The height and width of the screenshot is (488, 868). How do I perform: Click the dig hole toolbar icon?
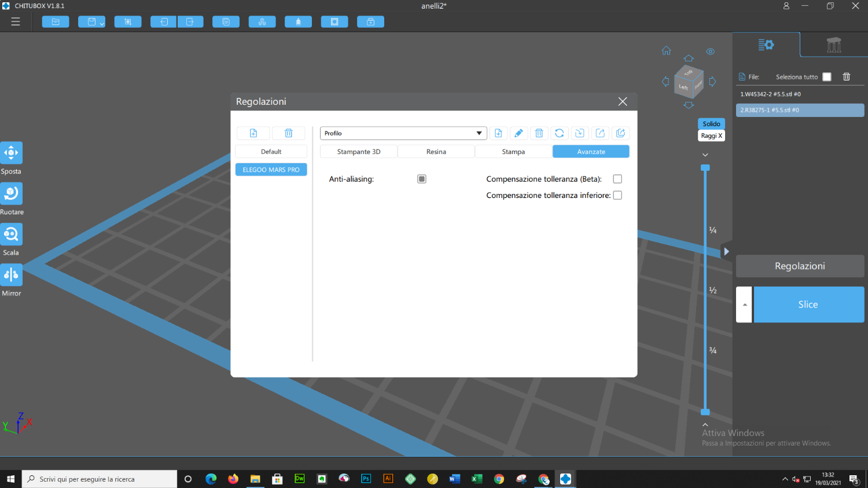coord(334,22)
